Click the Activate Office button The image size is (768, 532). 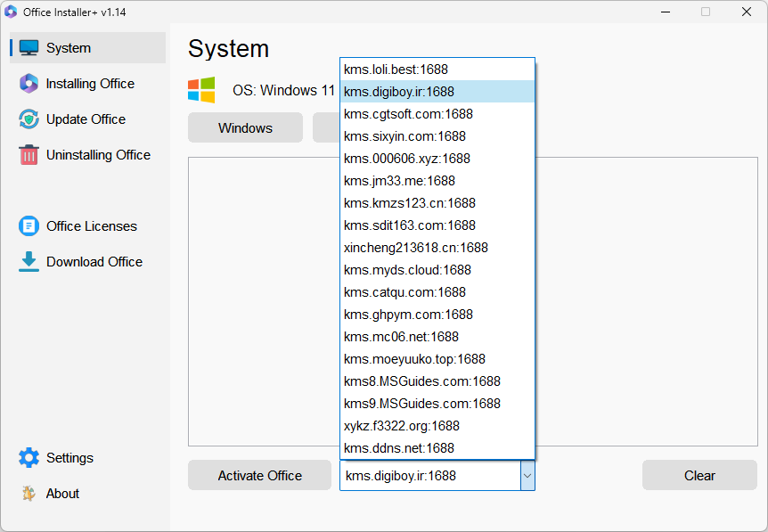point(259,475)
